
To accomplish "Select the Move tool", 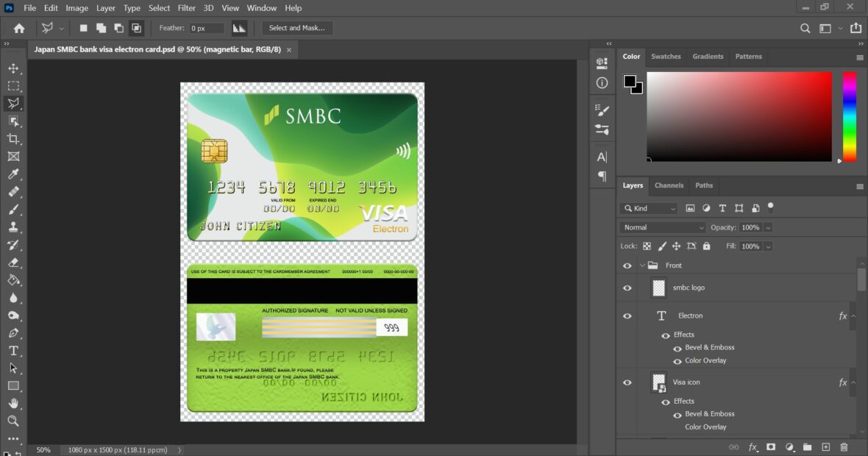I will coord(13,68).
